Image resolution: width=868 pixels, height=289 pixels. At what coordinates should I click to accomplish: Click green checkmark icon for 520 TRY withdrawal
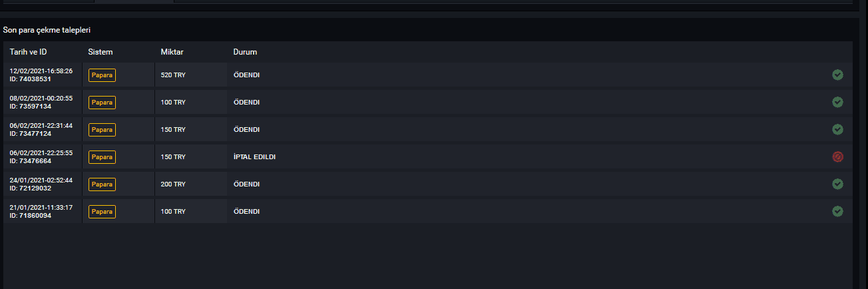tap(837, 75)
